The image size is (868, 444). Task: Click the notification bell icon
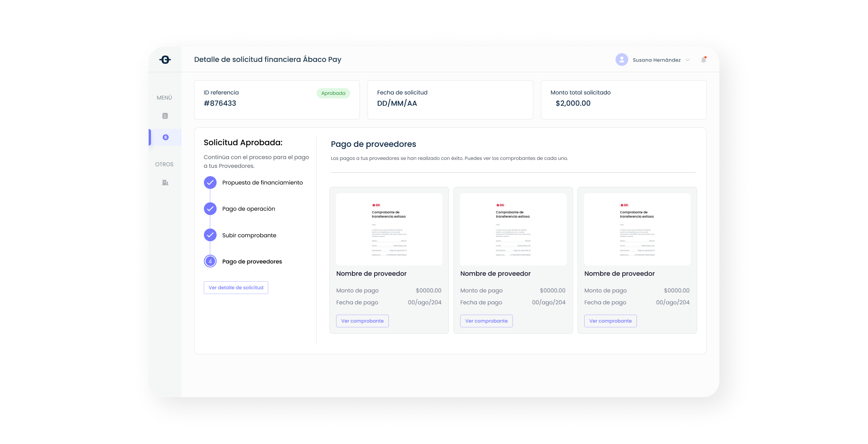click(704, 60)
